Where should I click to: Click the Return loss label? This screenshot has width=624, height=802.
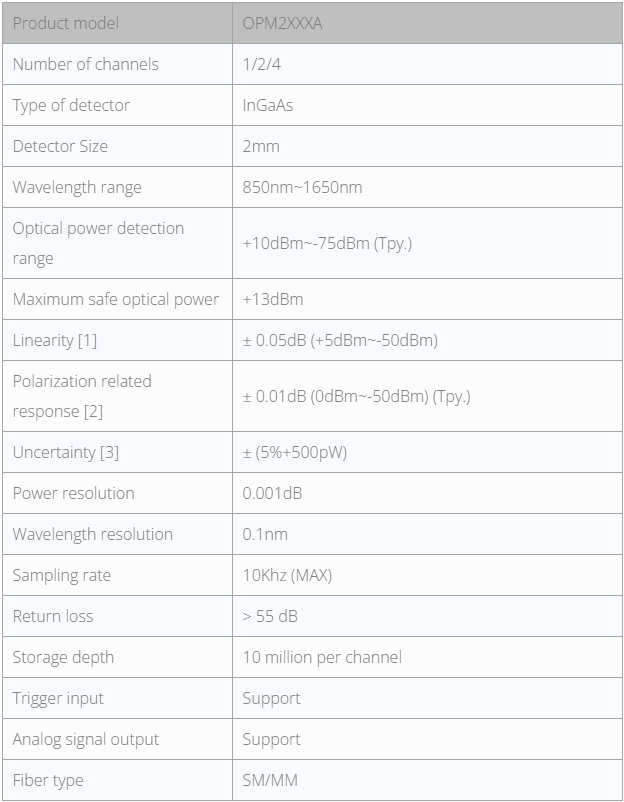click(x=53, y=616)
